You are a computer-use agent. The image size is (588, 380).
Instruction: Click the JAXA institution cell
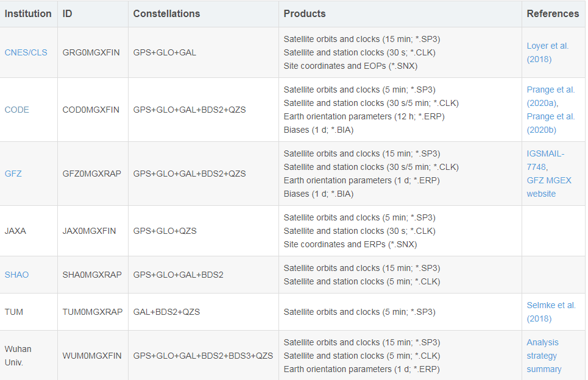pyautogui.click(x=15, y=231)
